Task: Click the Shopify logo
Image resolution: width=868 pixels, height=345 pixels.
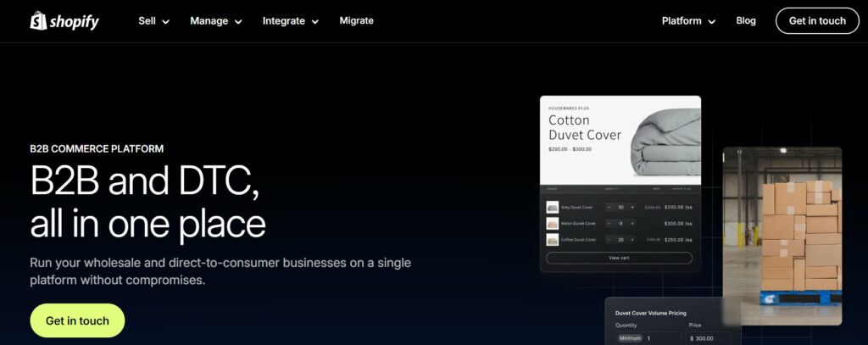Action: click(64, 21)
